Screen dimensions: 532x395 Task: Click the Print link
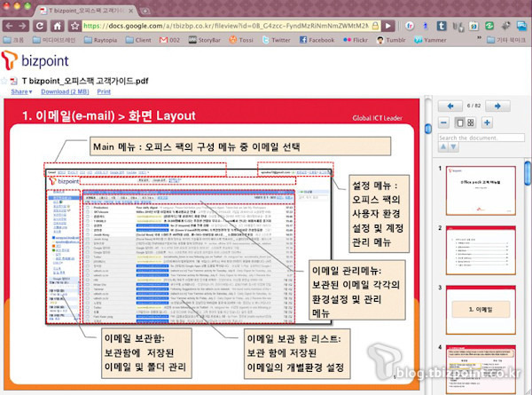click(x=104, y=91)
